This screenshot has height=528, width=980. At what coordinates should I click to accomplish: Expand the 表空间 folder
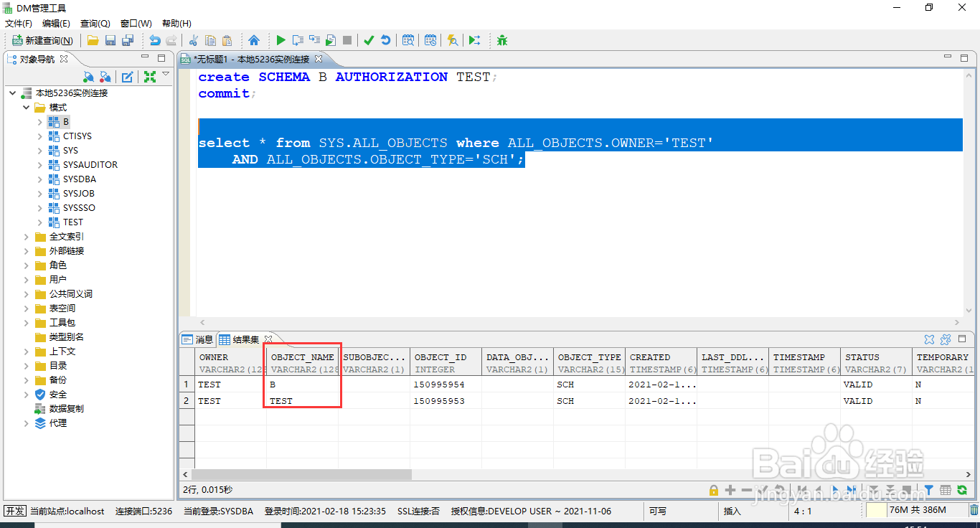(x=27, y=308)
